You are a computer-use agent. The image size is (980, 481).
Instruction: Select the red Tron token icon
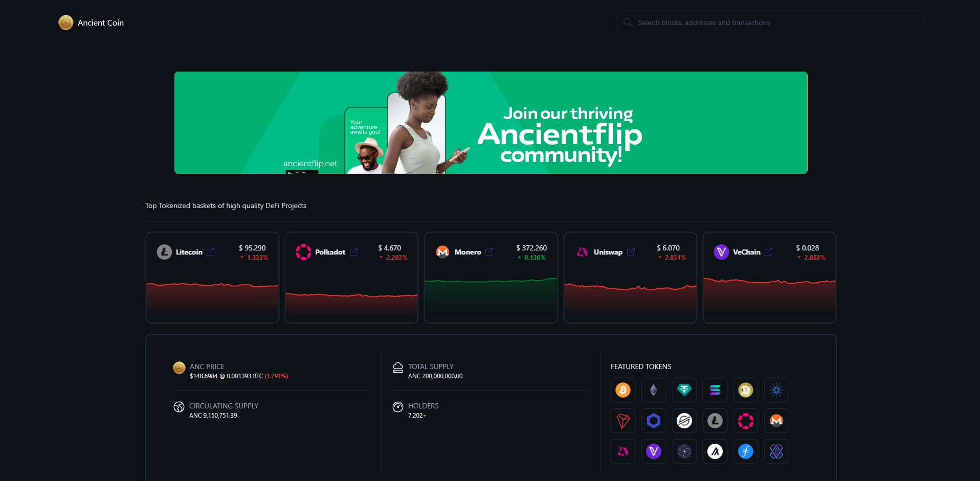click(623, 421)
